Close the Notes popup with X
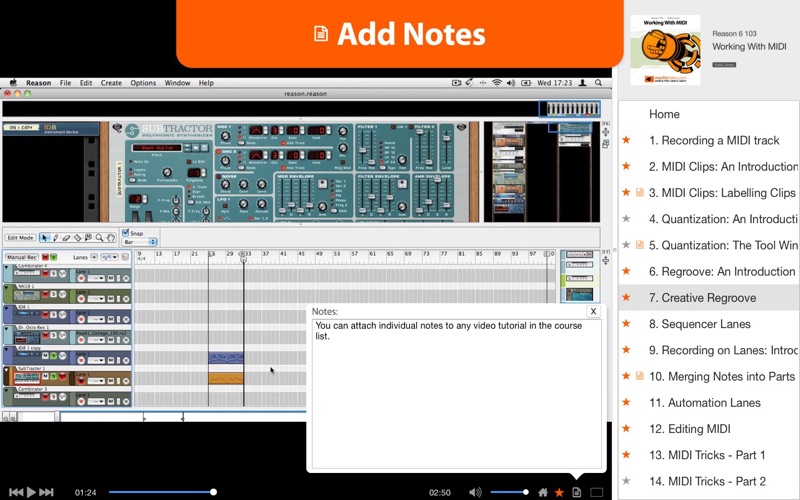 (x=593, y=311)
